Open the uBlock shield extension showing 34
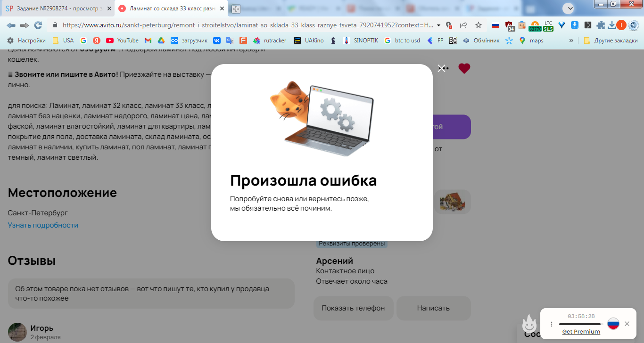The height and width of the screenshot is (343, 644). point(509,26)
